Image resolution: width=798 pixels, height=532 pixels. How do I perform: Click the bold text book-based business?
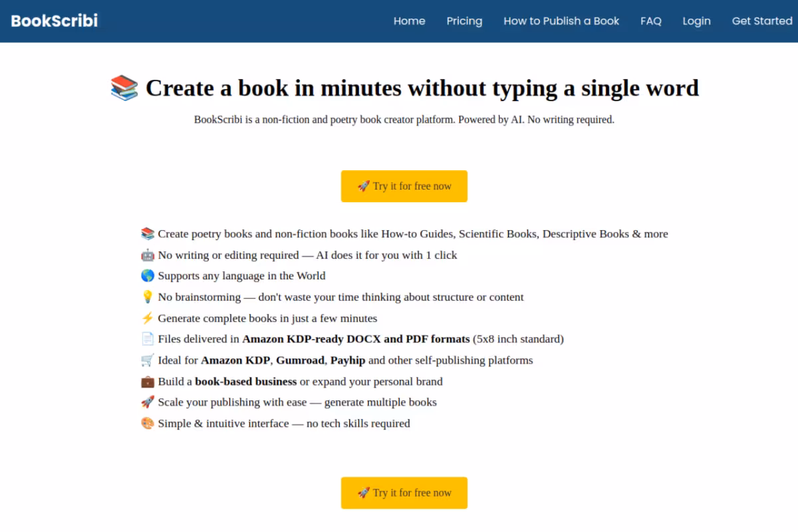(x=246, y=381)
